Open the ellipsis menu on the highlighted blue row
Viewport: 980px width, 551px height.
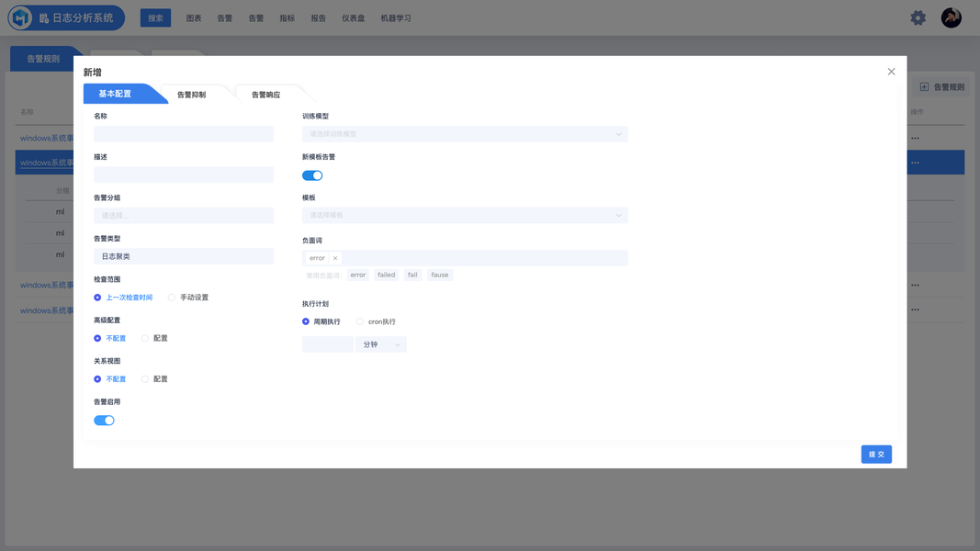[915, 163]
